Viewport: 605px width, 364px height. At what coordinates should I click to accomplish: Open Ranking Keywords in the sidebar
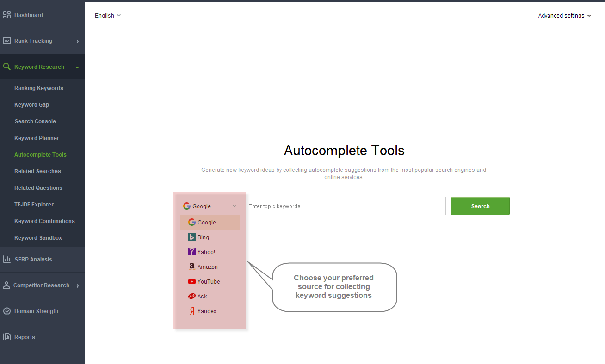(39, 88)
